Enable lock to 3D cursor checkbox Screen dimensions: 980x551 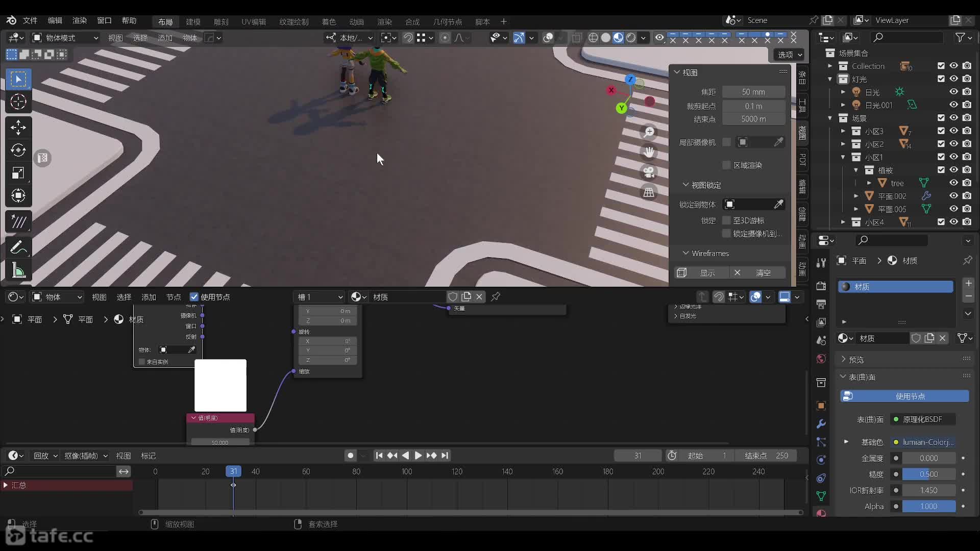pos(726,220)
